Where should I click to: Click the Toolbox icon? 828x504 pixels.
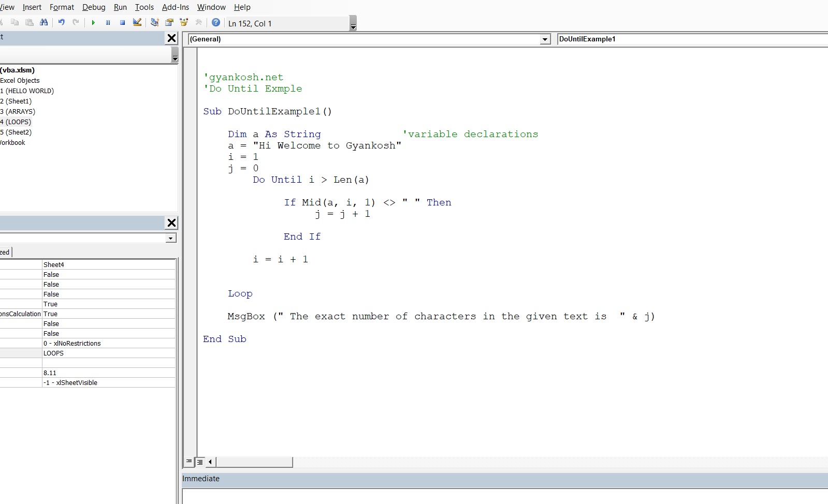point(199,23)
